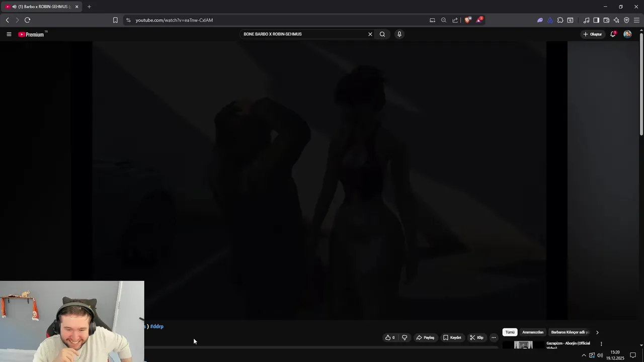Open the extensions puzzle menu
This screenshot has height=362, width=644.
click(x=560, y=20)
